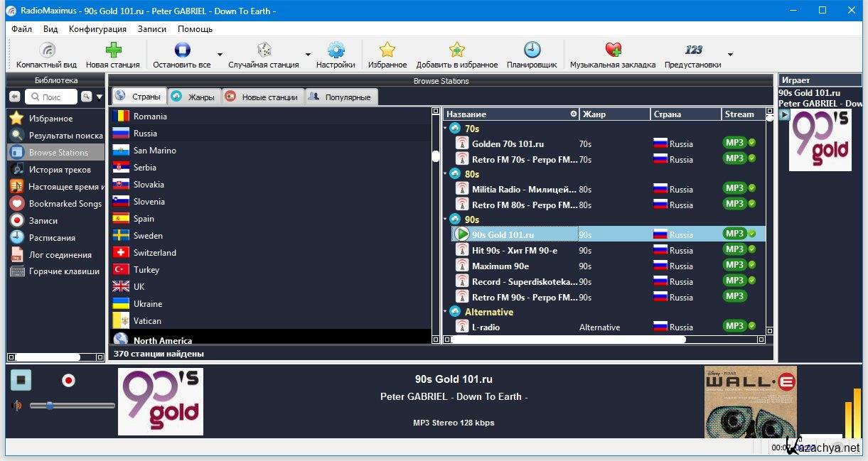Stop playback with the square stop button

(21, 381)
